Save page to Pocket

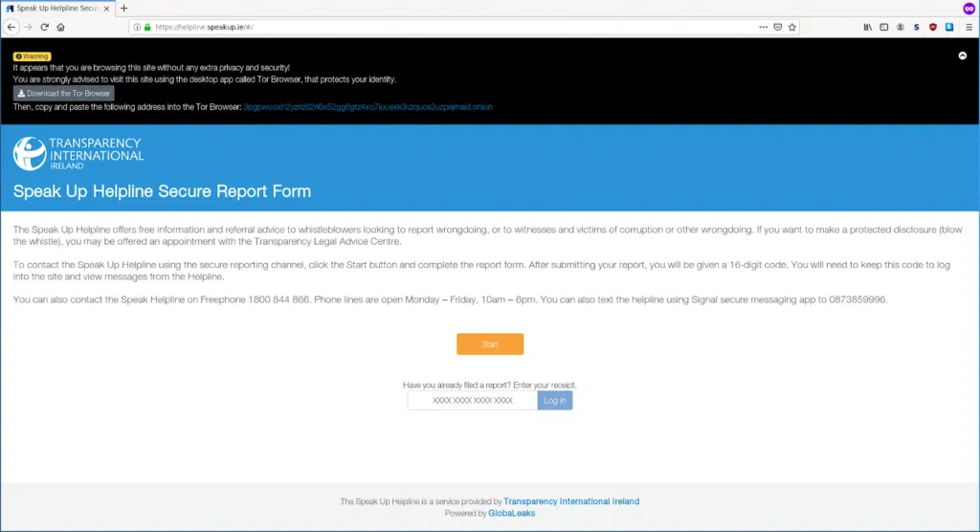(777, 27)
